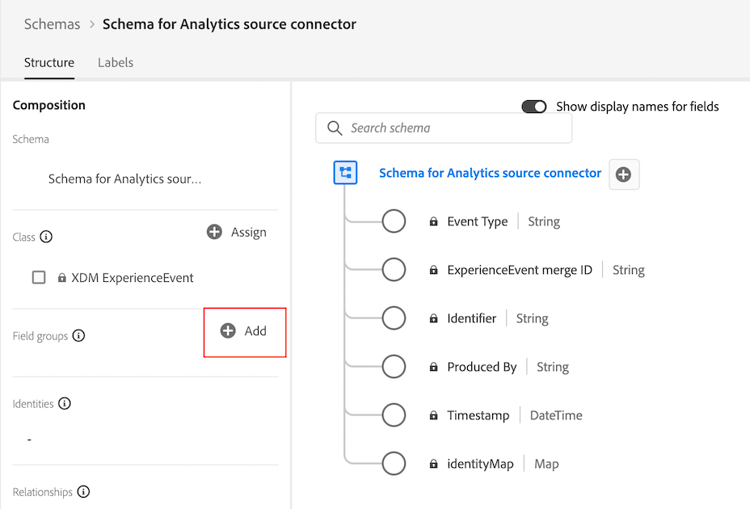Click the info icon next to Identities
This screenshot has height=509, width=750.
(x=65, y=404)
